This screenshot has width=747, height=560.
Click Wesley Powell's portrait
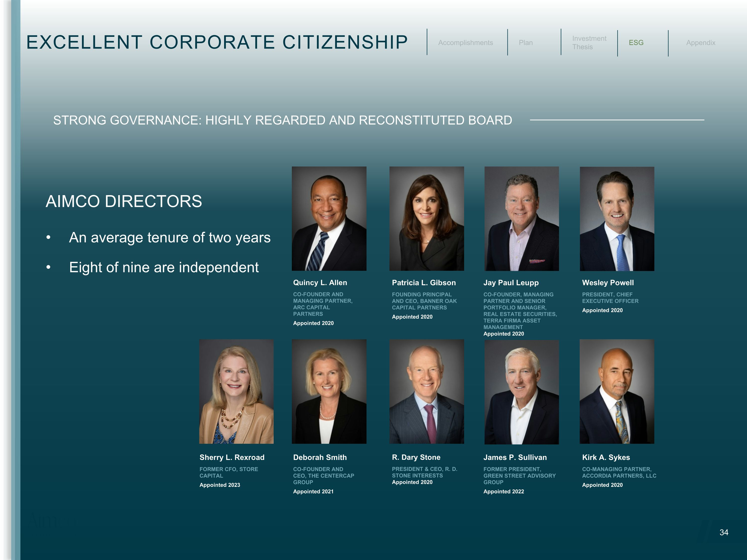click(617, 218)
